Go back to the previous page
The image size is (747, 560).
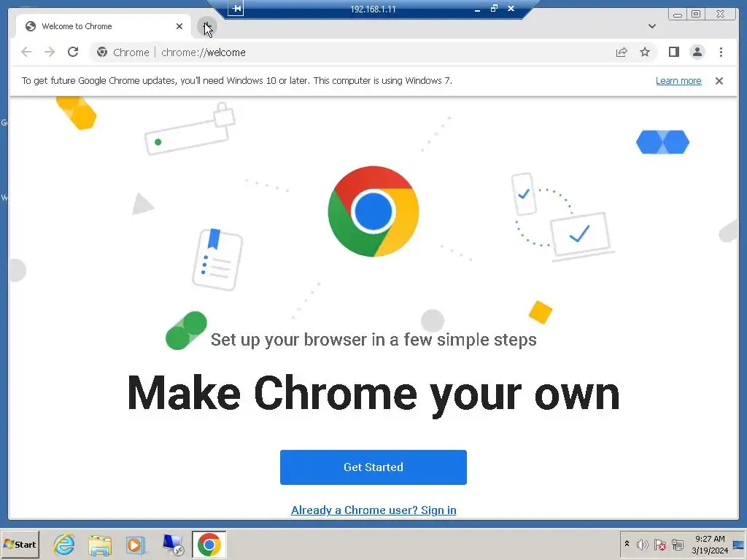(x=26, y=52)
